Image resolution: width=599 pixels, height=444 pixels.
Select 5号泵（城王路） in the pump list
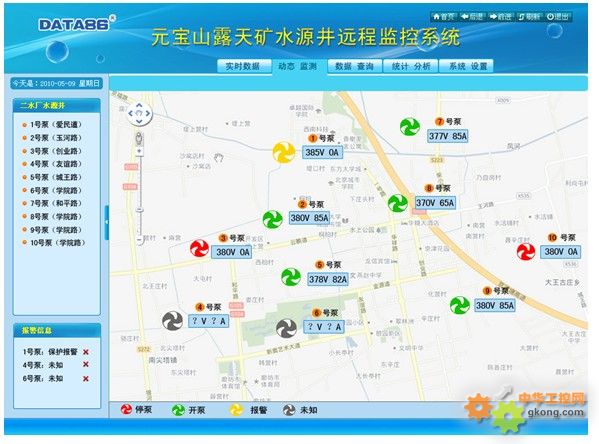point(56,177)
